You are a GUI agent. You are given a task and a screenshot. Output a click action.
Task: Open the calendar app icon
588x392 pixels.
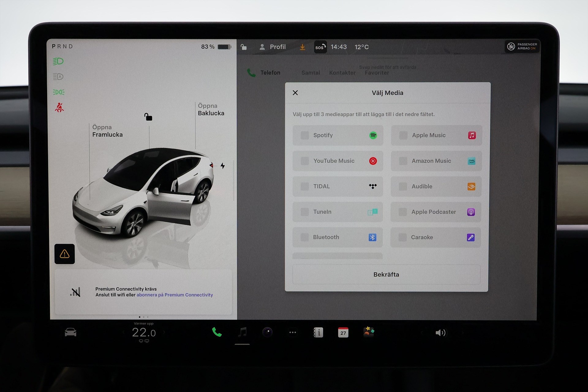pos(343,333)
